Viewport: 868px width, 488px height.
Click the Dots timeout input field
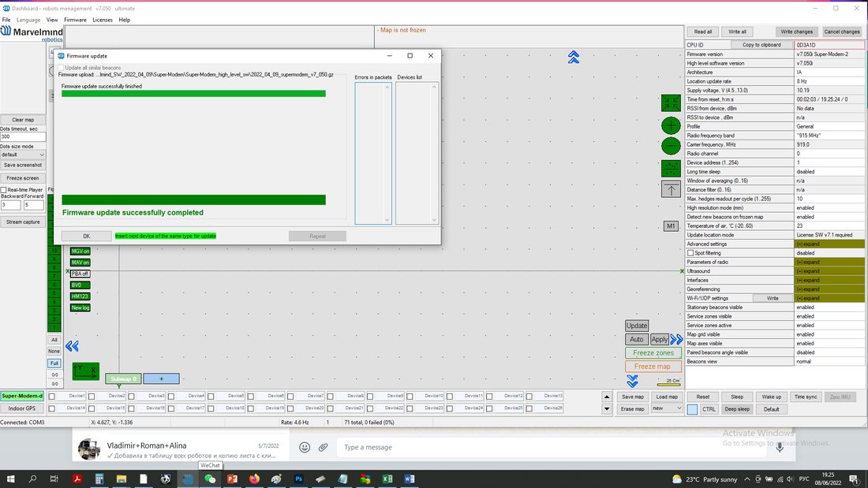[x=23, y=136]
